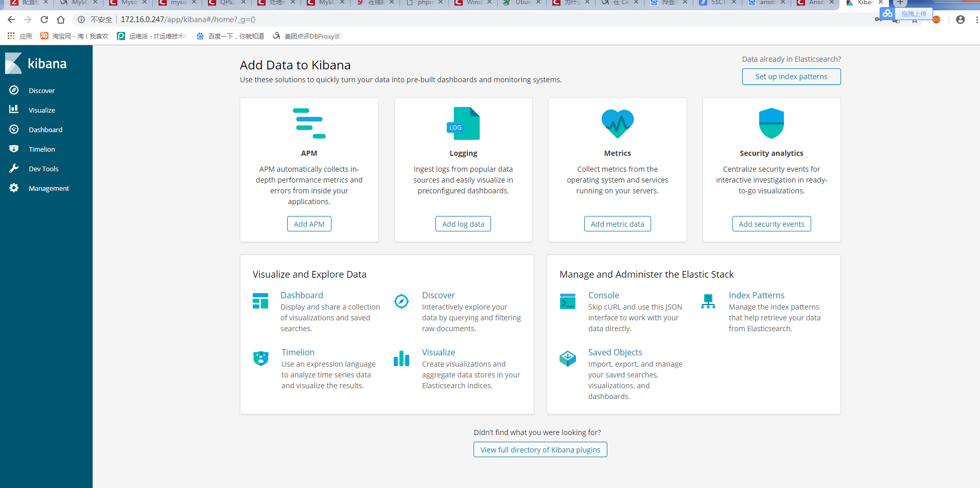
Task: Open Dev Tools wrench icon in sidebar
Action: pyautogui.click(x=14, y=168)
